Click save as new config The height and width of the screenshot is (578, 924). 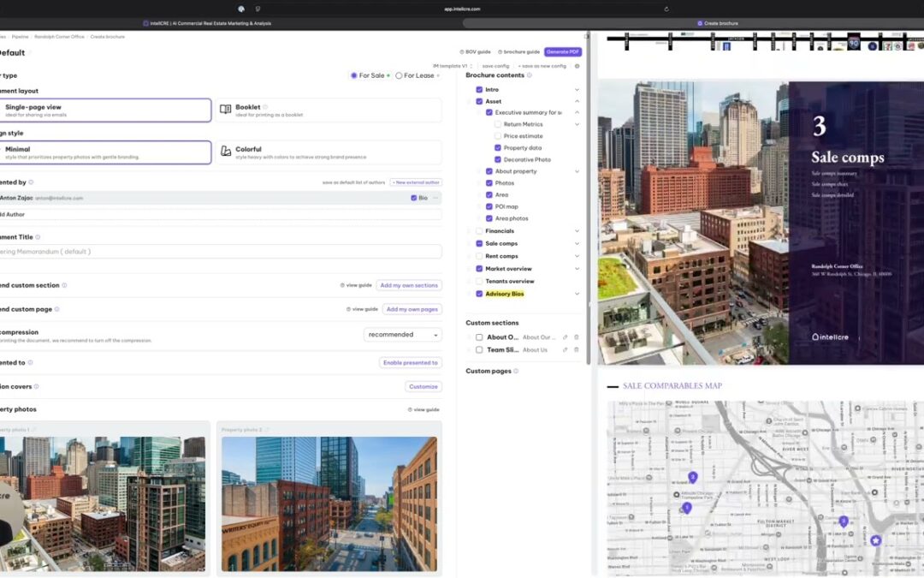click(x=542, y=66)
